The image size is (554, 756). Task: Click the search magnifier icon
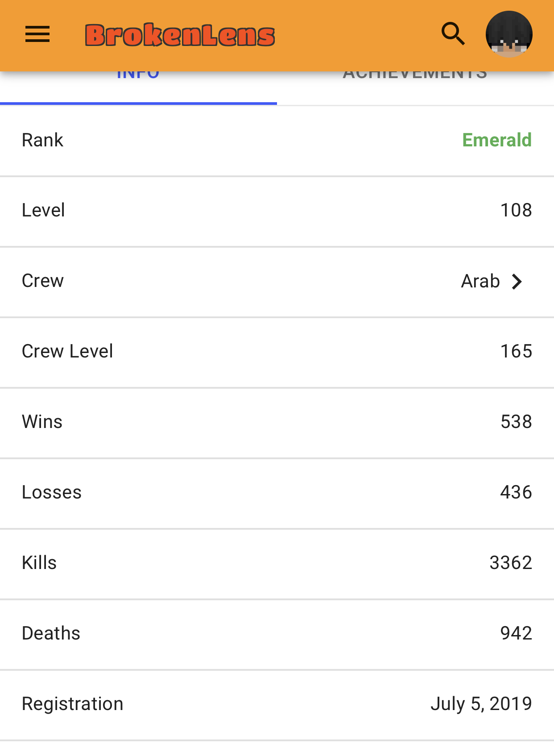(453, 34)
